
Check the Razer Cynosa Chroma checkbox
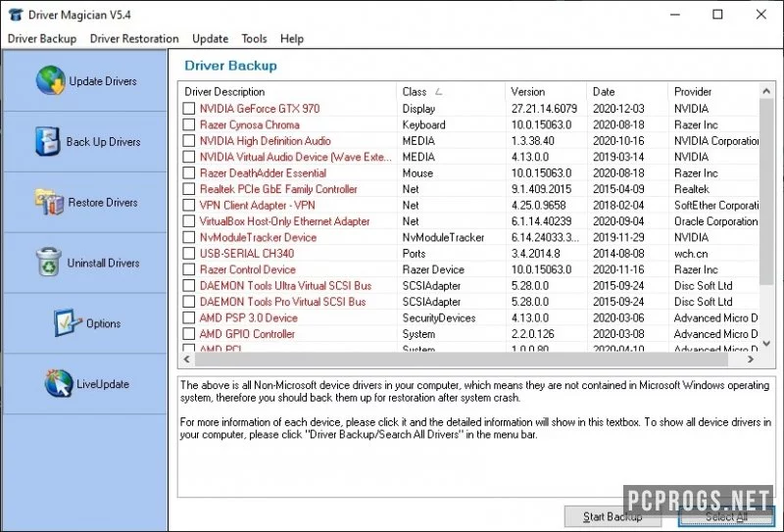point(188,124)
